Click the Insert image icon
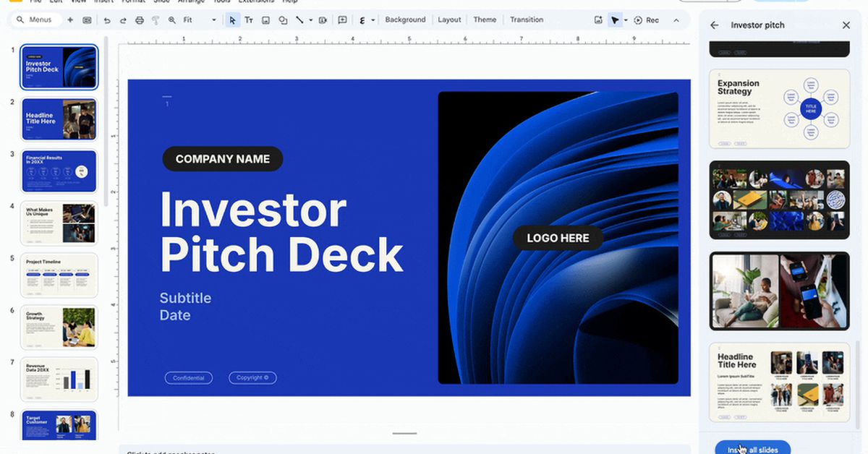 266,20
